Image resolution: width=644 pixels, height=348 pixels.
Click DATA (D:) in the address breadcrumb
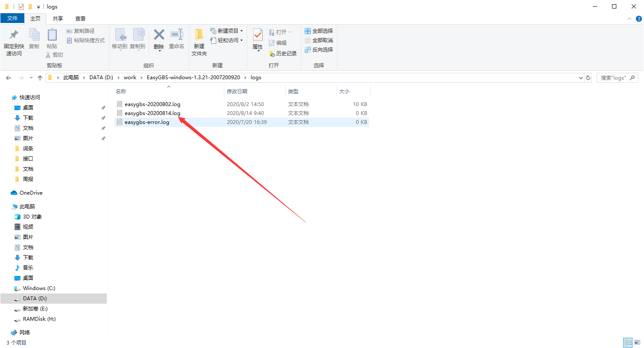[101, 78]
